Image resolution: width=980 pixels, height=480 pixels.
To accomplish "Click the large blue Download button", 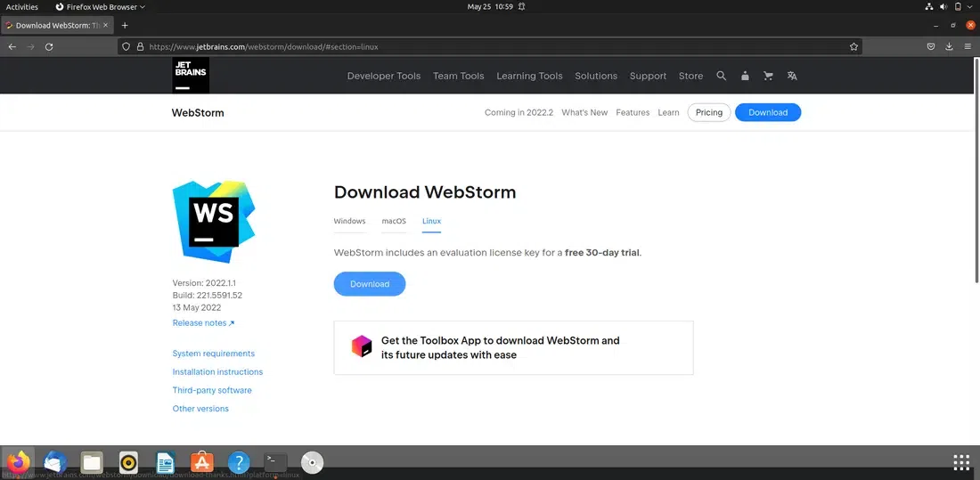I will (x=370, y=284).
